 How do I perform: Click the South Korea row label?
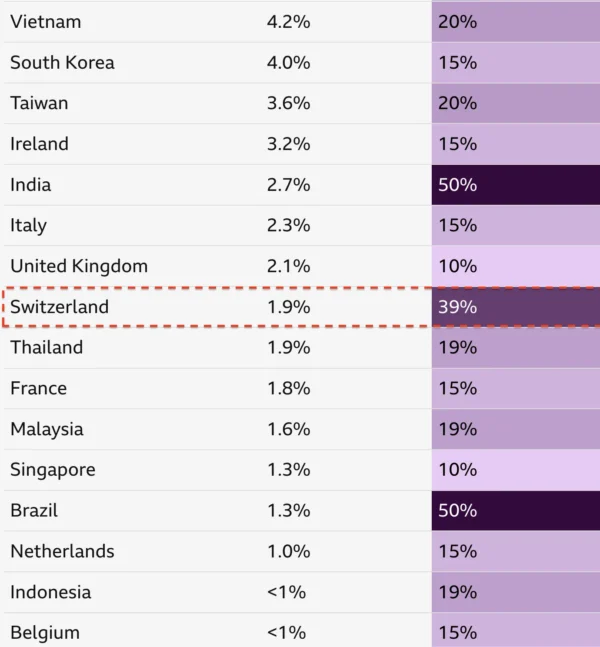coord(62,63)
